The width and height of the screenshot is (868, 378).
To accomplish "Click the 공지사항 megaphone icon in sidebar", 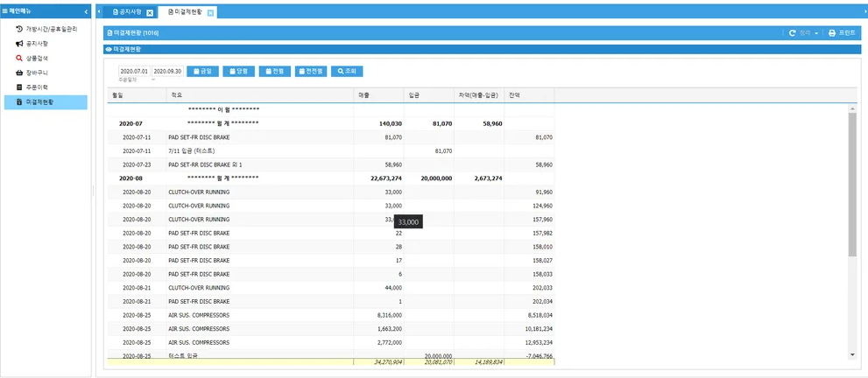I will coord(19,43).
